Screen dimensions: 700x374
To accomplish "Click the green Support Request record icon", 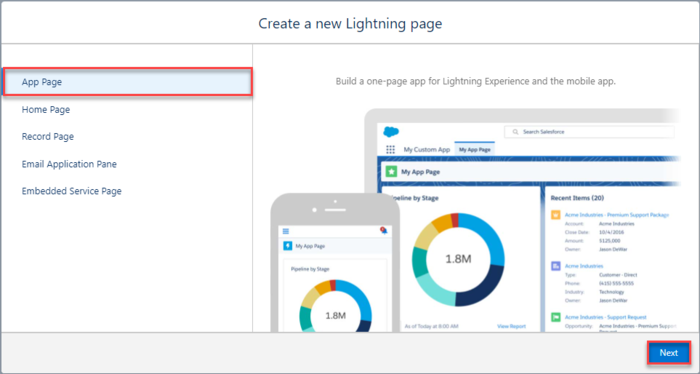I will 556,317.
